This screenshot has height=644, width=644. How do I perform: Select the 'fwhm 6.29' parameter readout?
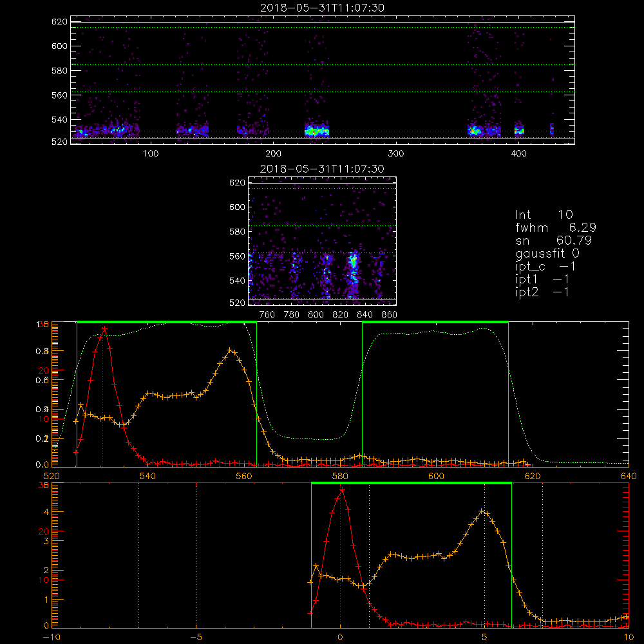(556, 227)
